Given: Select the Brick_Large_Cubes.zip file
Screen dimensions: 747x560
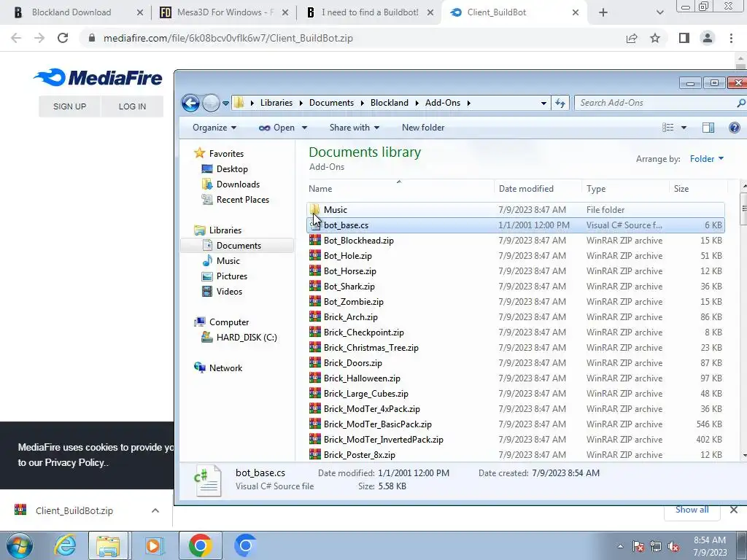Looking at the screenshot, I should point(516,393).
